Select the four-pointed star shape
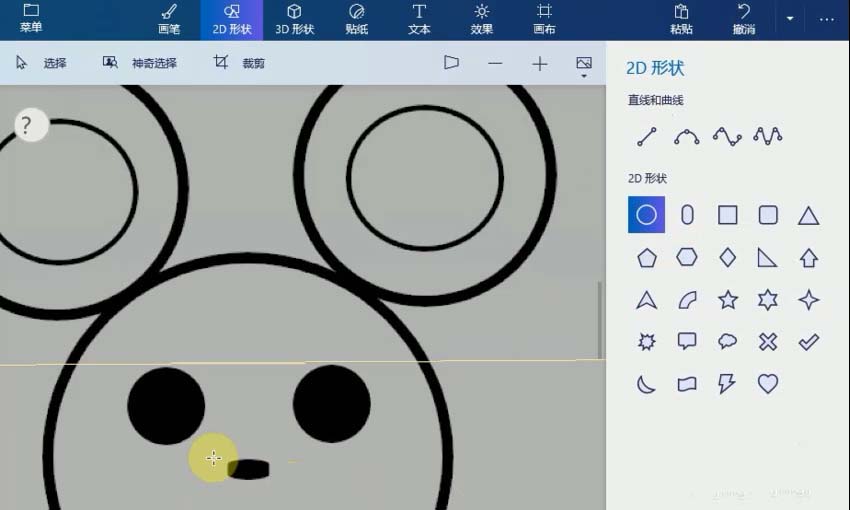Screen dimensions: 850x510 pos(808,300)
